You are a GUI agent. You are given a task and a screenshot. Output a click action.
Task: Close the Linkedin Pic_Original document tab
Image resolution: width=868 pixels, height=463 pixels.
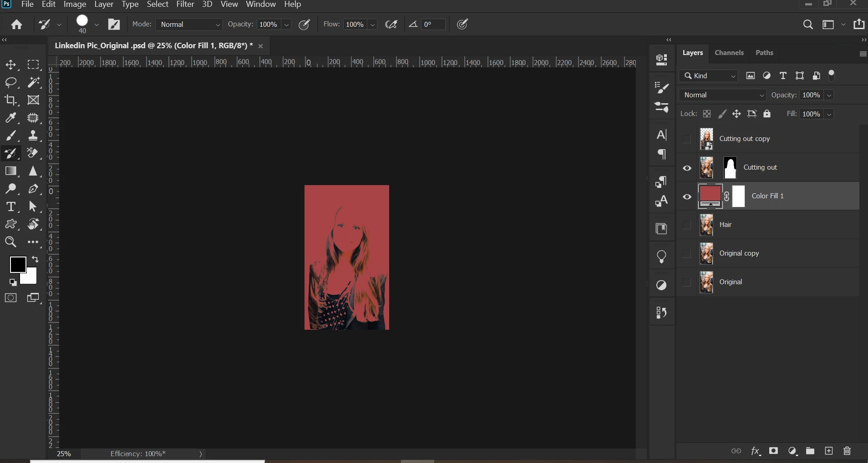pyautogui.click(x=261, y=46)
